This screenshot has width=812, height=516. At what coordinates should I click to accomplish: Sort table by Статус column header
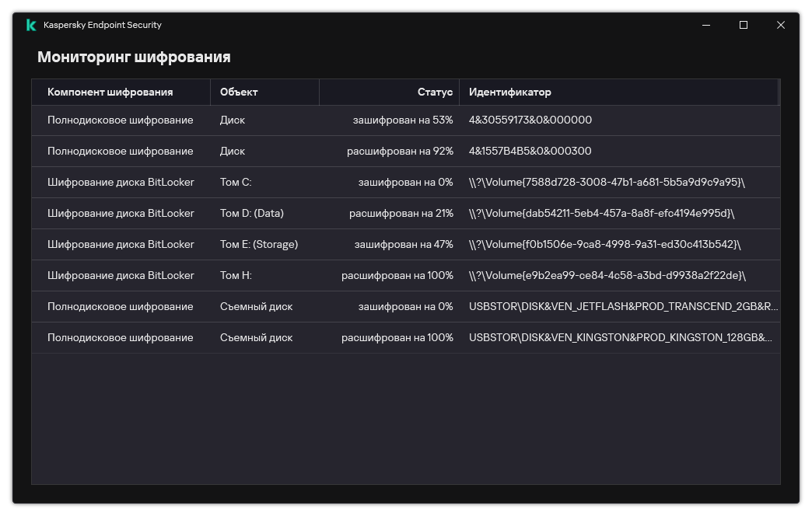click(435, 92)
